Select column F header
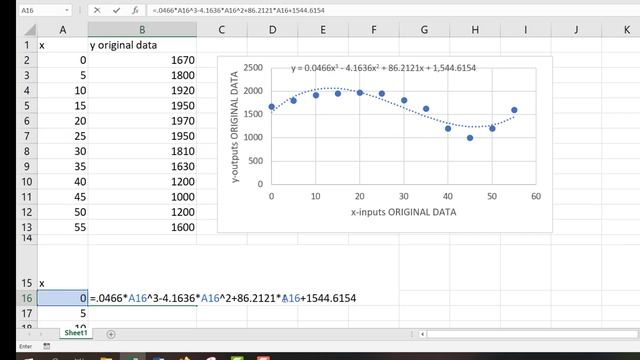Image resolution: width=640 pixels, height=360 pixels. pos(373,30)
